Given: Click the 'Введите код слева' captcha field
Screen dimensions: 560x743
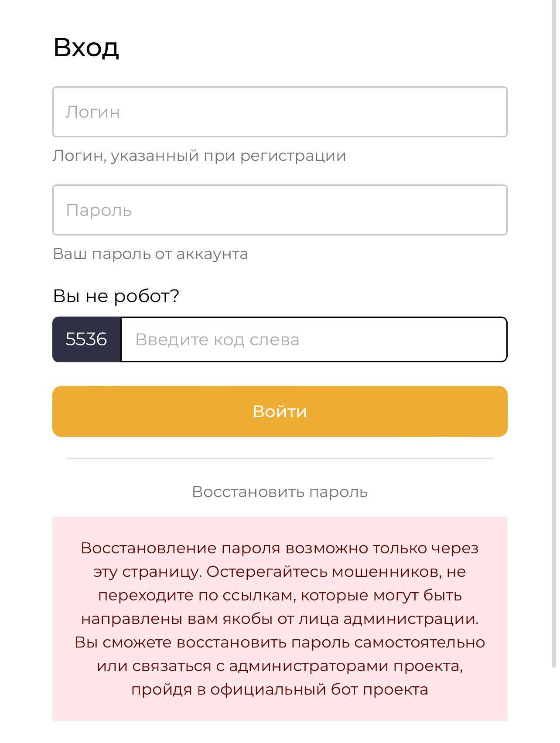Looking at the screenshot, I should click(x=314, y=340).
